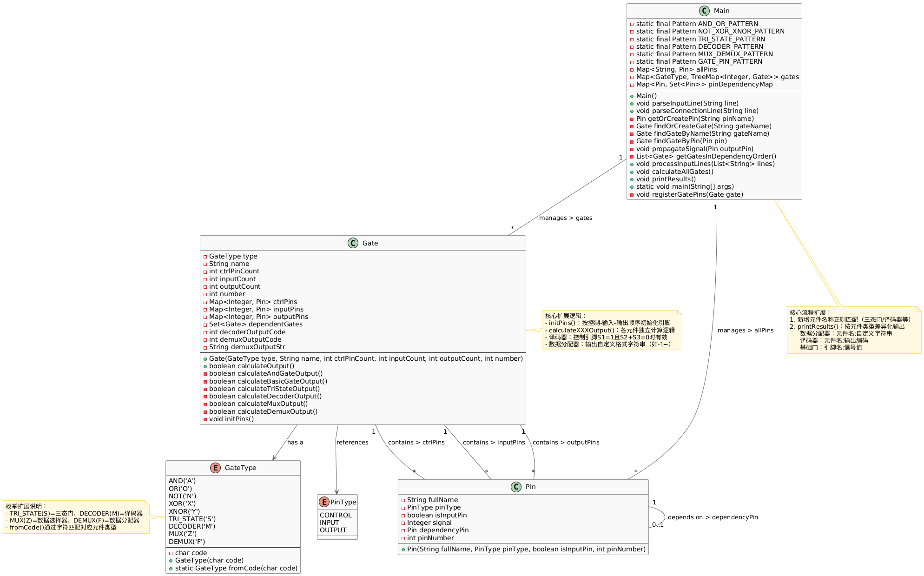924x576 pixels.
Task: Click the green circle before static GateType fromCode
Action: (171, 568)
